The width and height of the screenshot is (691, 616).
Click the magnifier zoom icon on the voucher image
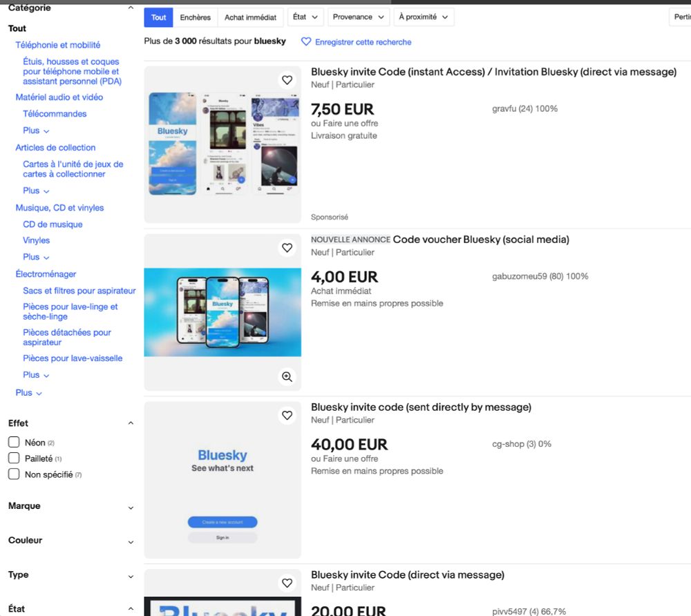click(x=287, y=377)
